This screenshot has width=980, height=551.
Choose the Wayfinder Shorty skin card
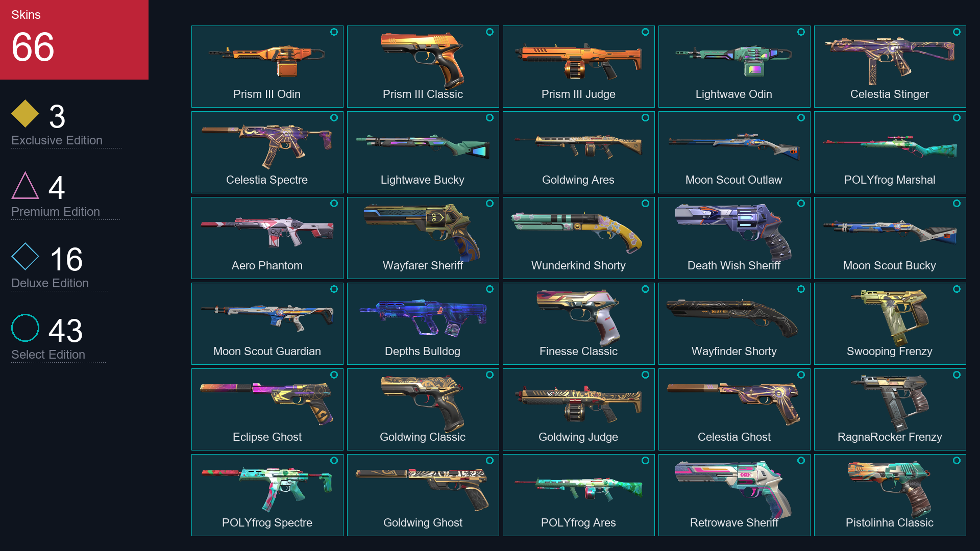click(734, 323)
